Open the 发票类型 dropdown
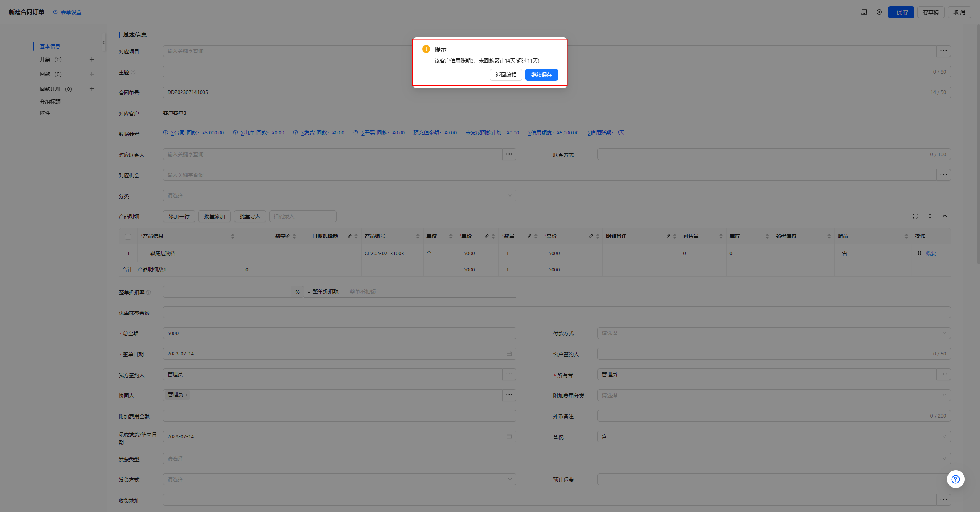 [556, 459]
